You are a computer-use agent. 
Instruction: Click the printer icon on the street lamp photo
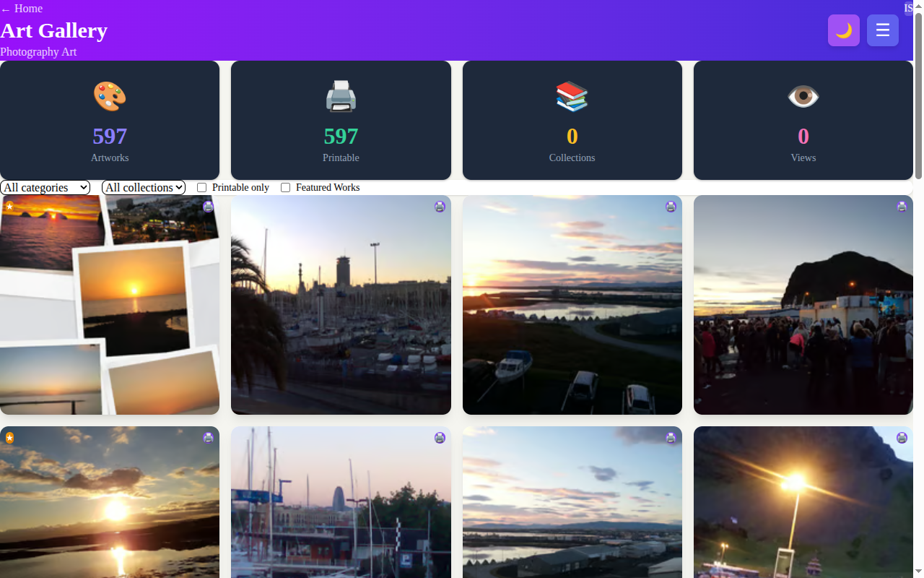point(902,438)
